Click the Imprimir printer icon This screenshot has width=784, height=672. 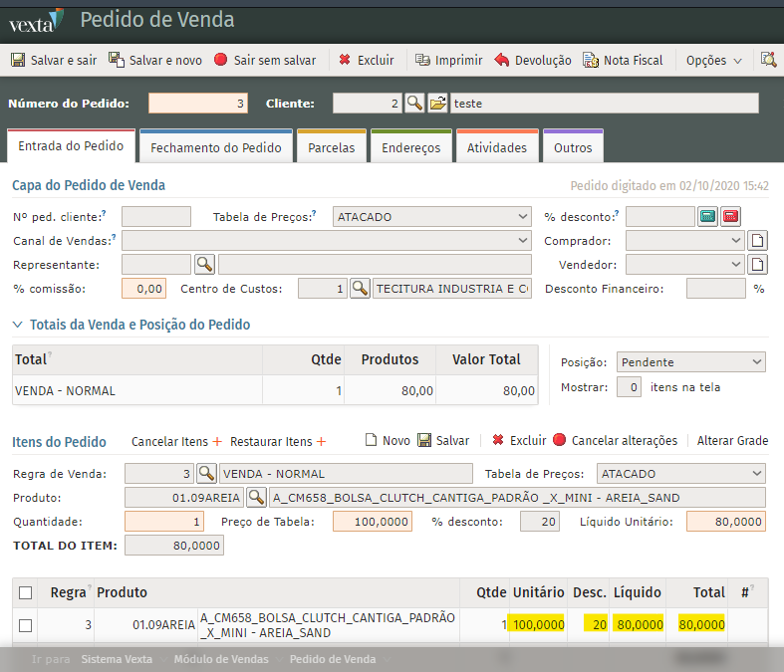(423, 60)
